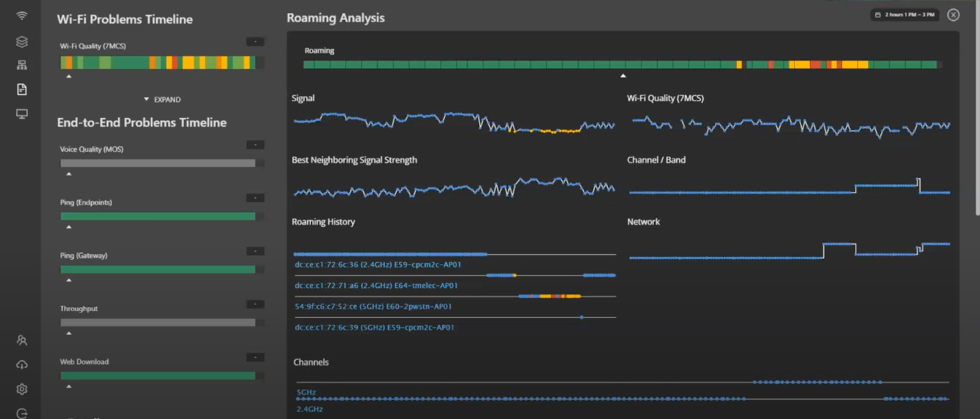Toggle the Ping (Gateway) minus button

(255, 251)
